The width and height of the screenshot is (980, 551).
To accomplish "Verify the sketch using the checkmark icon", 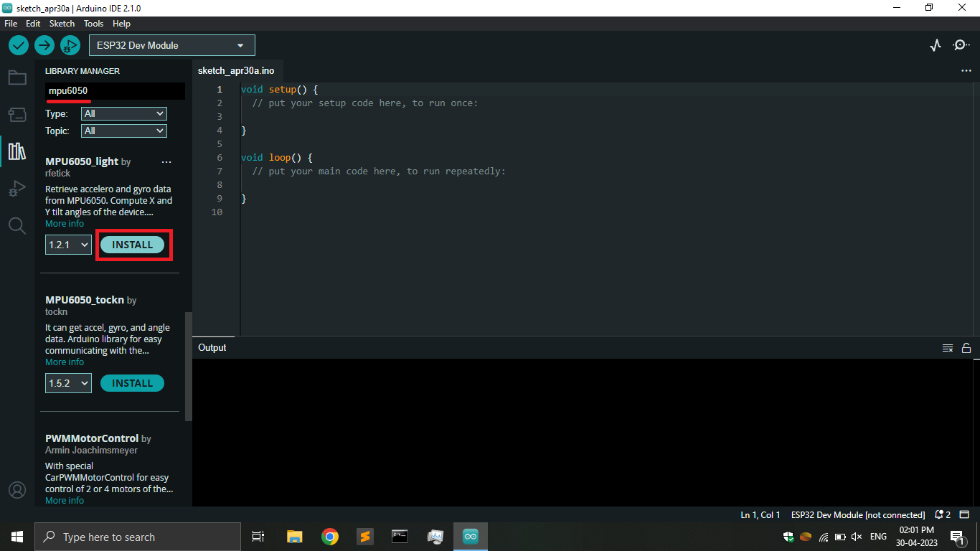I will pos(18,44).
